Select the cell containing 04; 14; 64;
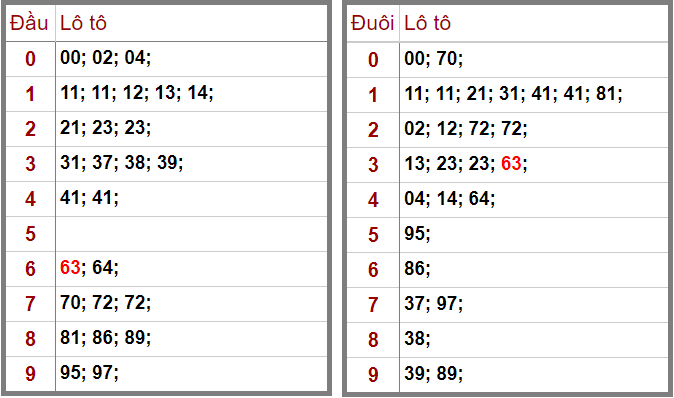This screenshot has width=674, height=398. [533, 200]
